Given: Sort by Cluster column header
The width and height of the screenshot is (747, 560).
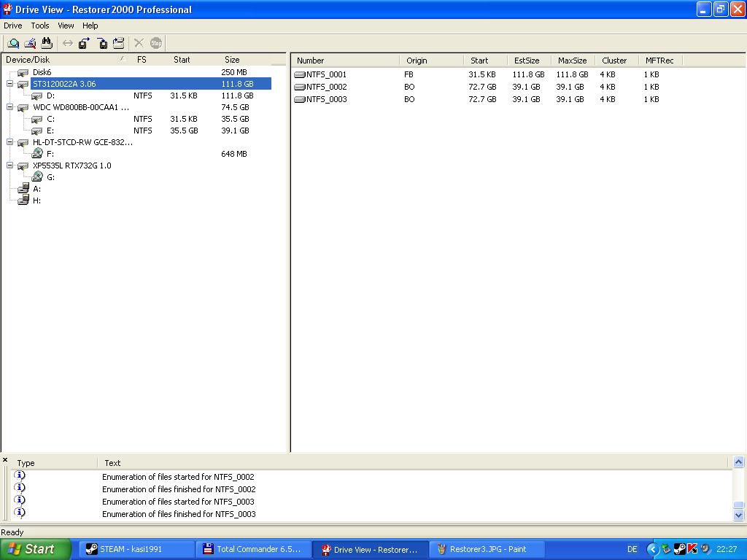Looking at the screenshot, I should (x=616, y=61).
